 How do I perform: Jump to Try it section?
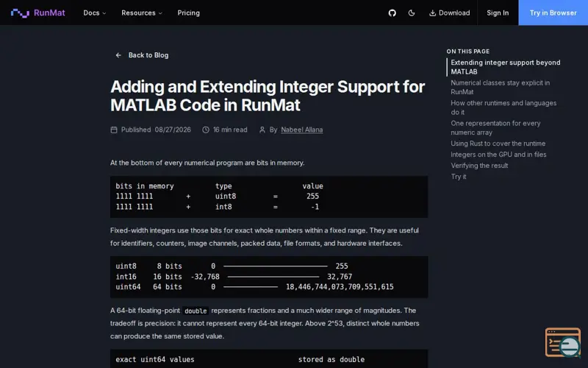pyautogui.click(x=458, y=177)
